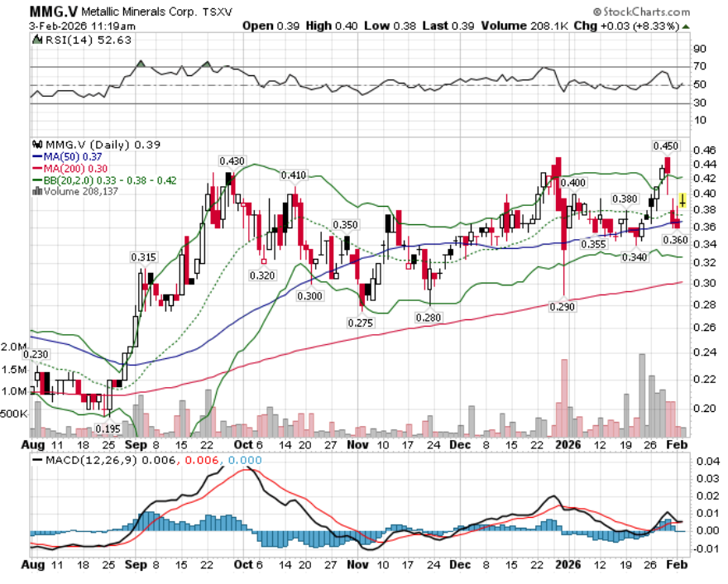Click the RSI axis level 30 label
The image size is (728, 584).
tap(700, 103)
